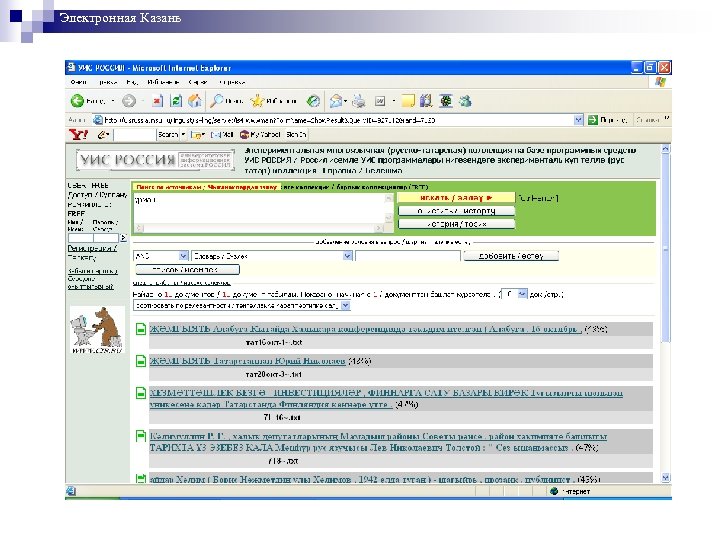Open the Избранное menu
720x540 pixels.
click(163, 82)
